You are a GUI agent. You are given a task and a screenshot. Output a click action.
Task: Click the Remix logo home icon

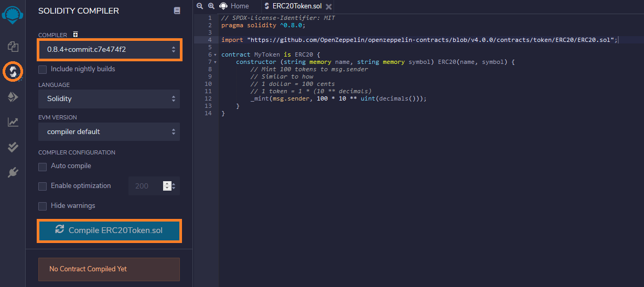pos(12,15)
